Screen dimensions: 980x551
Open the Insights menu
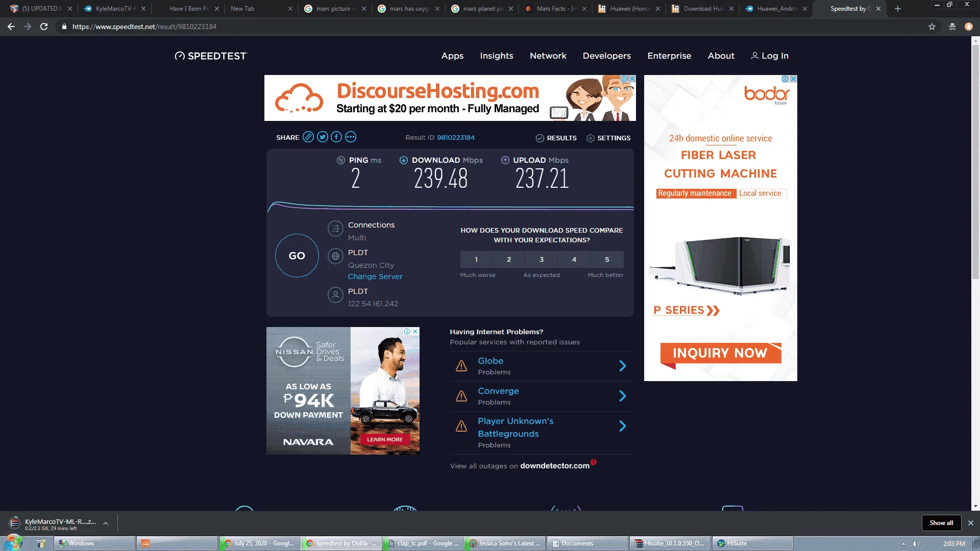497,56
